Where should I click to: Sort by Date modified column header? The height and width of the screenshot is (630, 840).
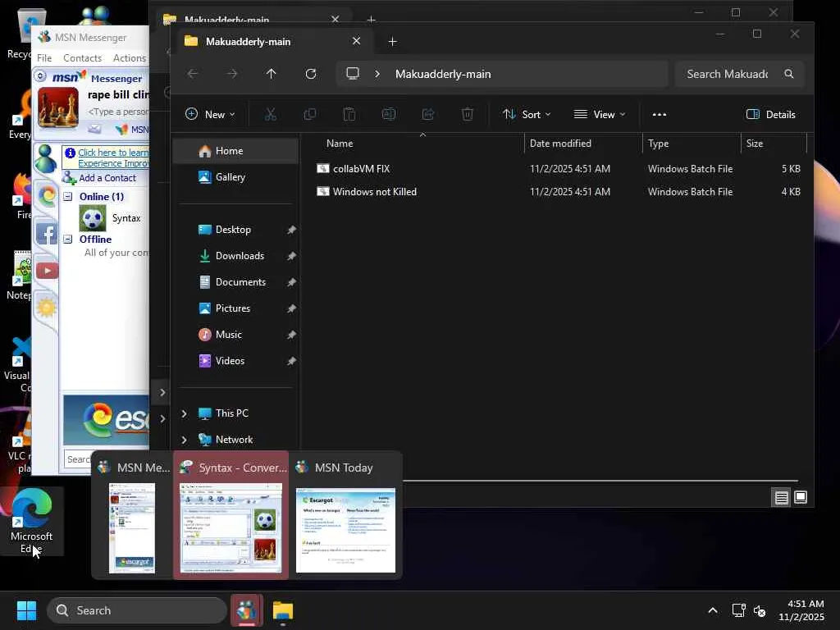point(560,144)
